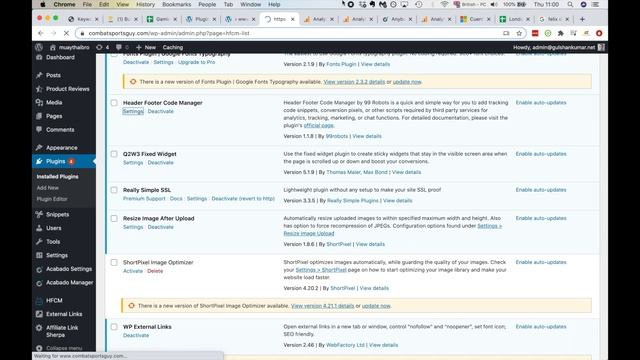Open the comments bubble in the admin bar
640x360 pixels.
click(122, 47)
